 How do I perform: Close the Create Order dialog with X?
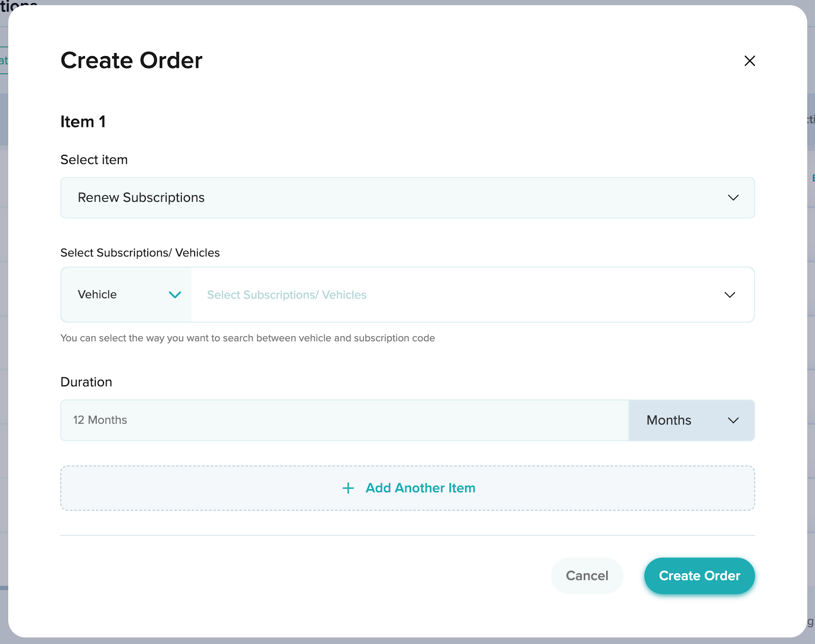749,61
